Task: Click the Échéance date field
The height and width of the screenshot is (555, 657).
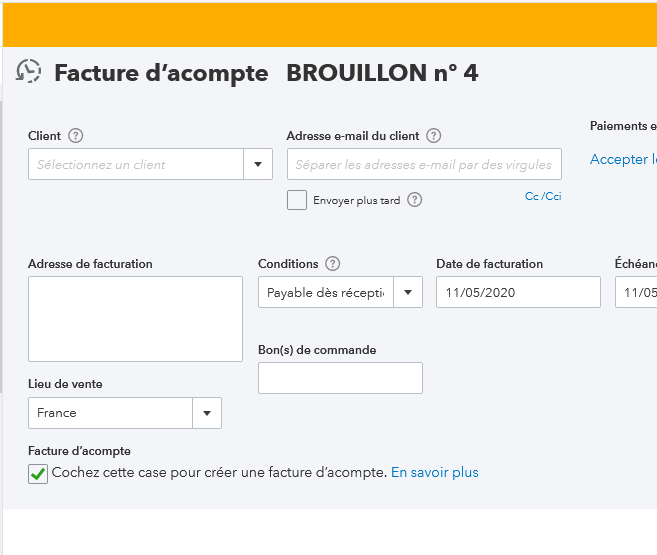Action: 636,292
